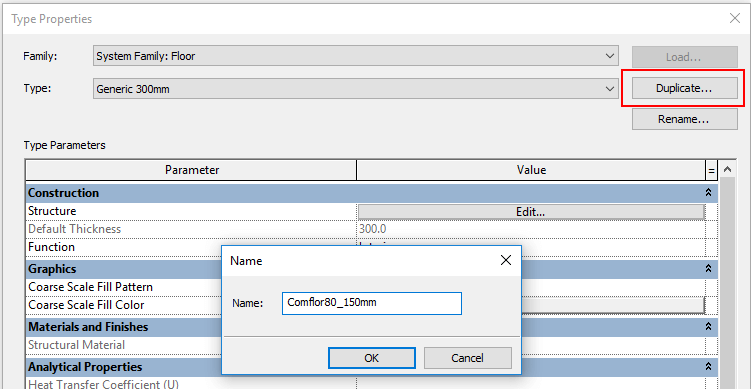751x389 pixels.
Task: Click the scrollbar up arrow in parameters table
Action: pyautogui.click(x=727, y=169)
